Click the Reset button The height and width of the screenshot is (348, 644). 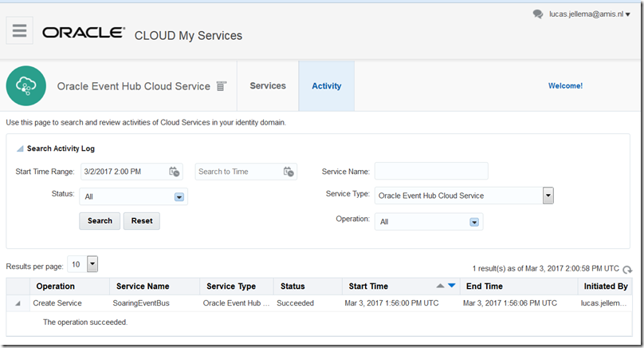[142, 221]
